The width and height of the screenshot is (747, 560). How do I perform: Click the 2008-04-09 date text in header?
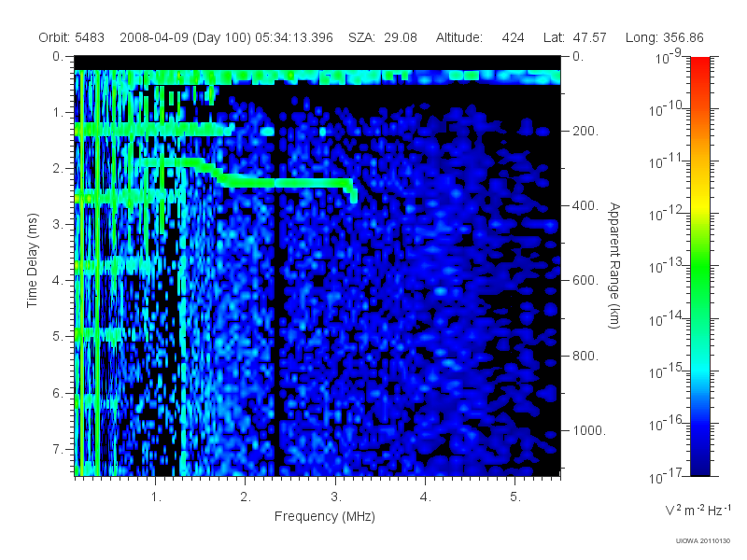click(x=154, y=37)
